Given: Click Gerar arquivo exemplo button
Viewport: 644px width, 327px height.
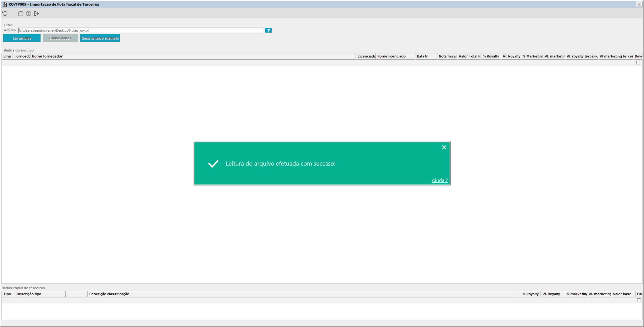Looking at the screenshot, I should pos(100,38).
